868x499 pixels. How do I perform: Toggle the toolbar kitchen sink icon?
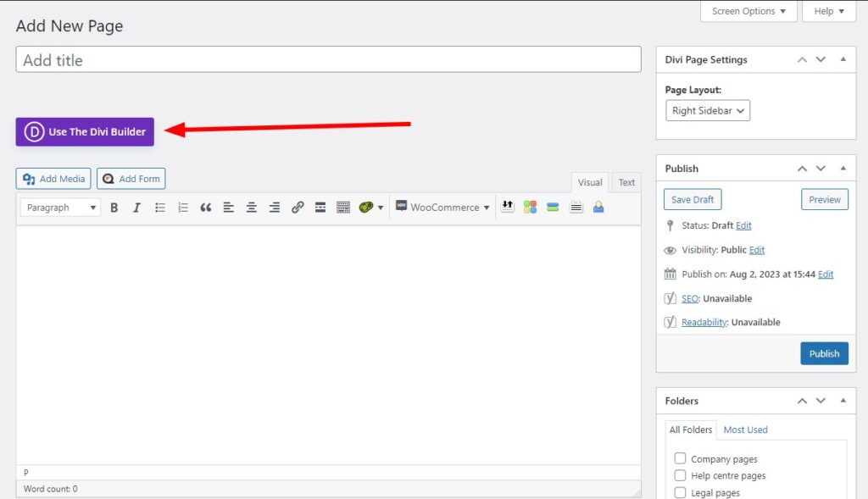(x=343, y=208)
